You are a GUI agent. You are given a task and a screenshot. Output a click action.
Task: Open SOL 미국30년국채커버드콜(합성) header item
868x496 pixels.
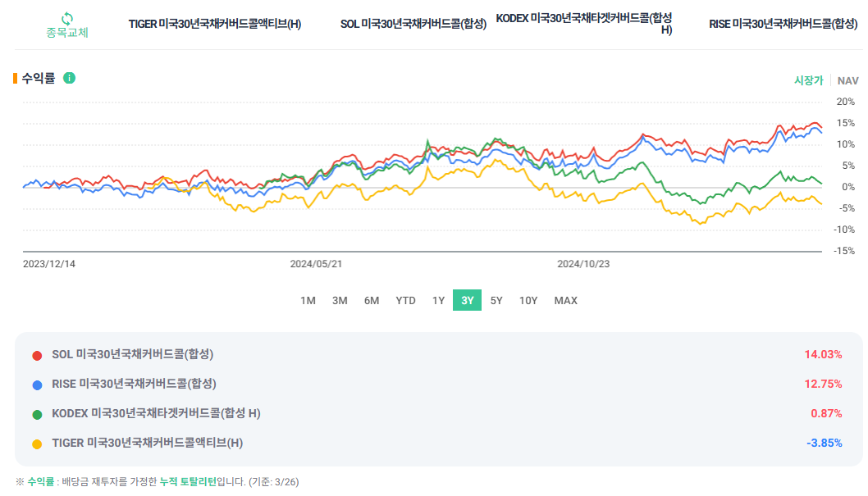tap(413, 25)
